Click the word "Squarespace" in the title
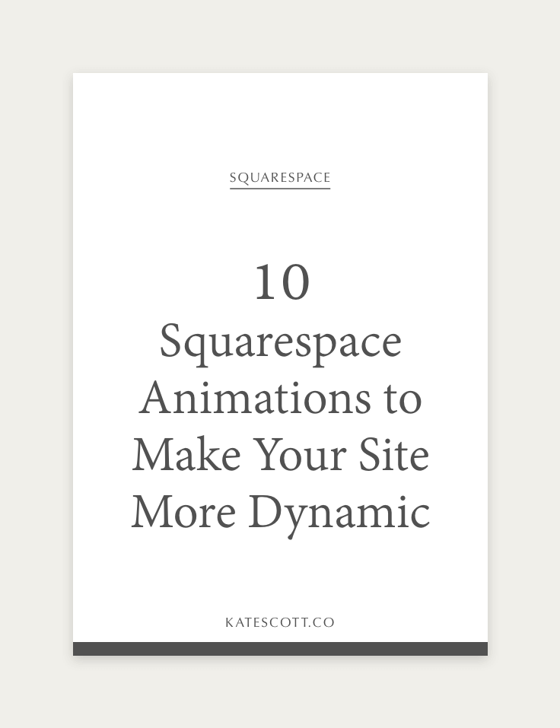560x728 pixels. coord(281,345)
